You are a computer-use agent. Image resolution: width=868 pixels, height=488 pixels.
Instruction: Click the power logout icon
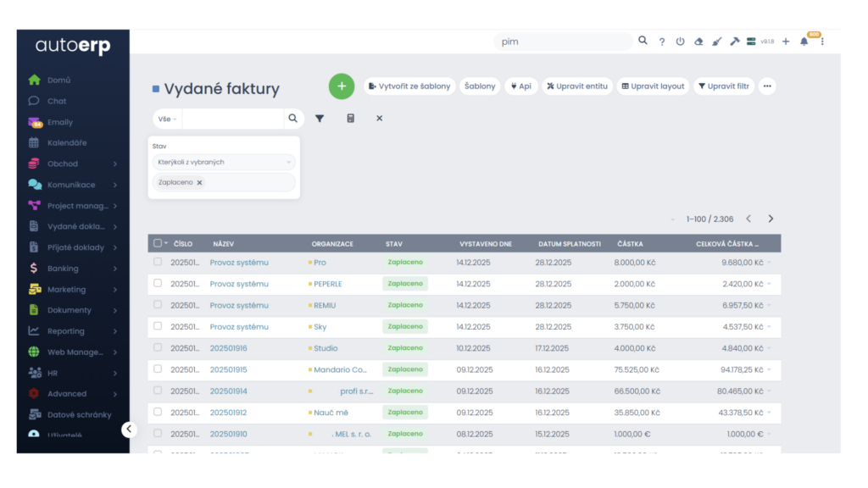click(x=680, y=42)
